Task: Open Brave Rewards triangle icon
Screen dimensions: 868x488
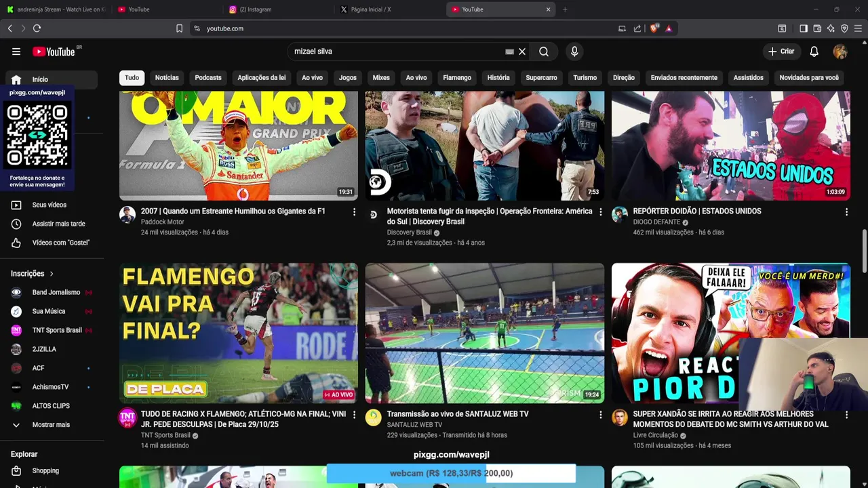Action: coord(669,28)
